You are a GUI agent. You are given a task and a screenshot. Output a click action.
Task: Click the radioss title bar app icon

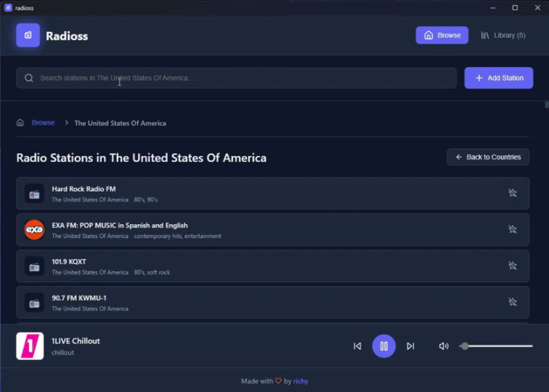tap(8, 8)
